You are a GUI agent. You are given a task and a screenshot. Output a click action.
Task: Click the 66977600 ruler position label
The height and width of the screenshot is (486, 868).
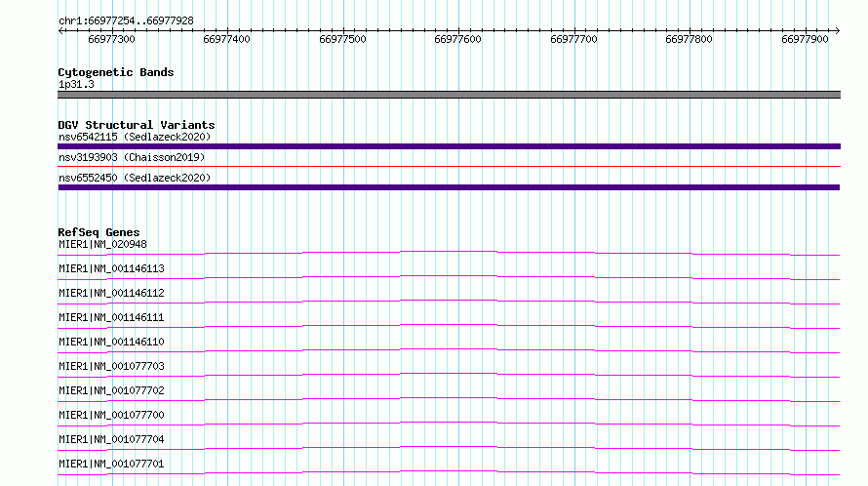pyautogui.click(x=457, y=39)
